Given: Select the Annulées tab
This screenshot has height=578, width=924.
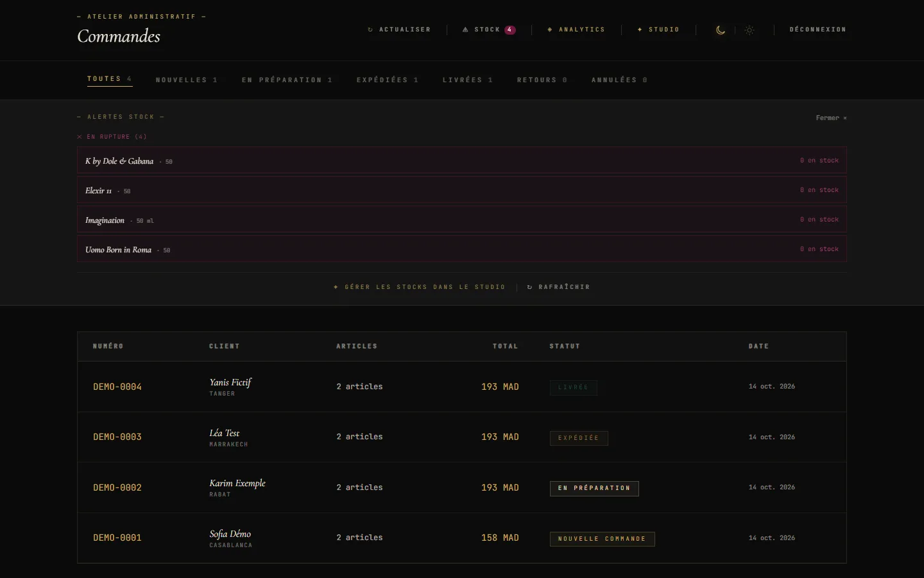Looking at the screenshot, I should [x=619, y=80].
